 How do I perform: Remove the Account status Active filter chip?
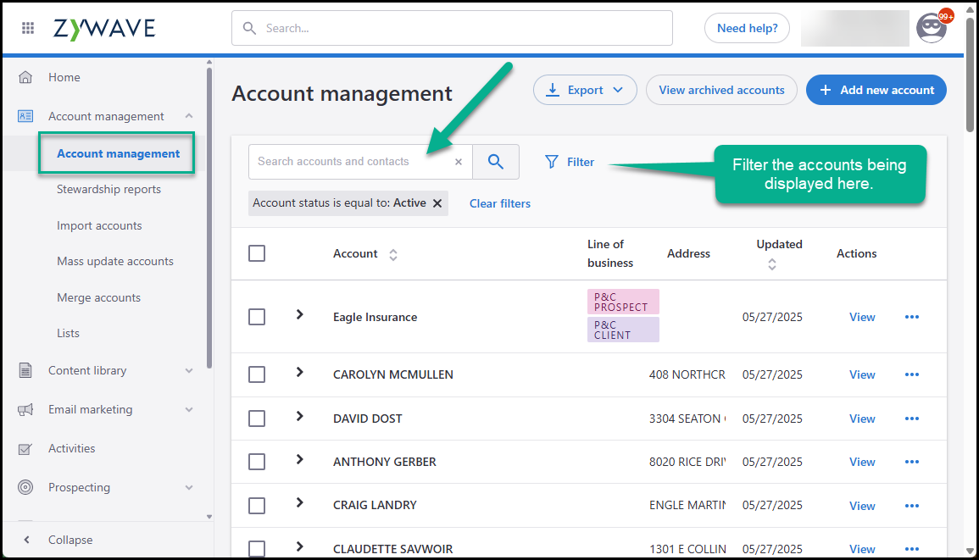tap(437, 202)
